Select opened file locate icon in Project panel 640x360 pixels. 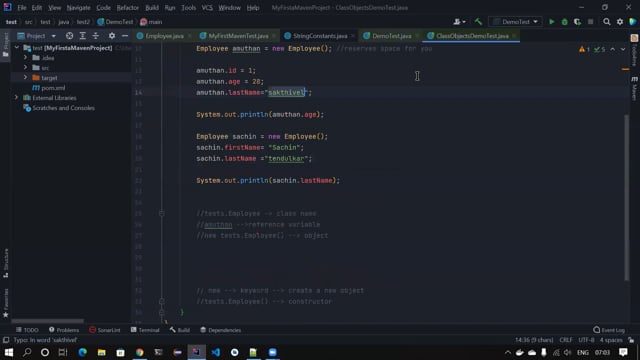[69, 36]
